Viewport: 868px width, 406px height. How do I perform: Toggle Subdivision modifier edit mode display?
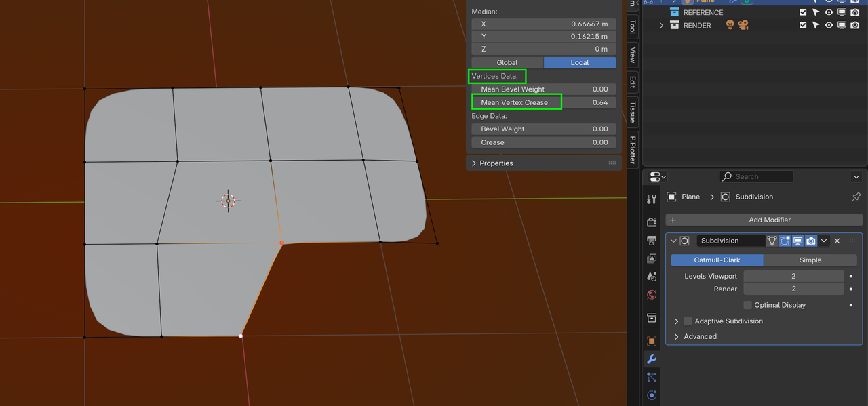(785, 241)
